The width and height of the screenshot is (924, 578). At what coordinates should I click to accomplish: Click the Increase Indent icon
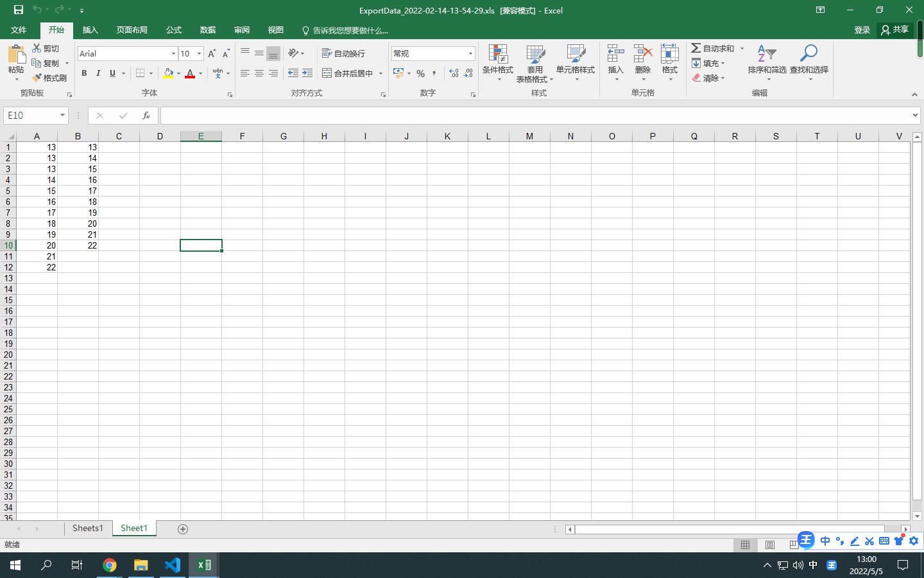pyautogui.click(x=307, y=73)
